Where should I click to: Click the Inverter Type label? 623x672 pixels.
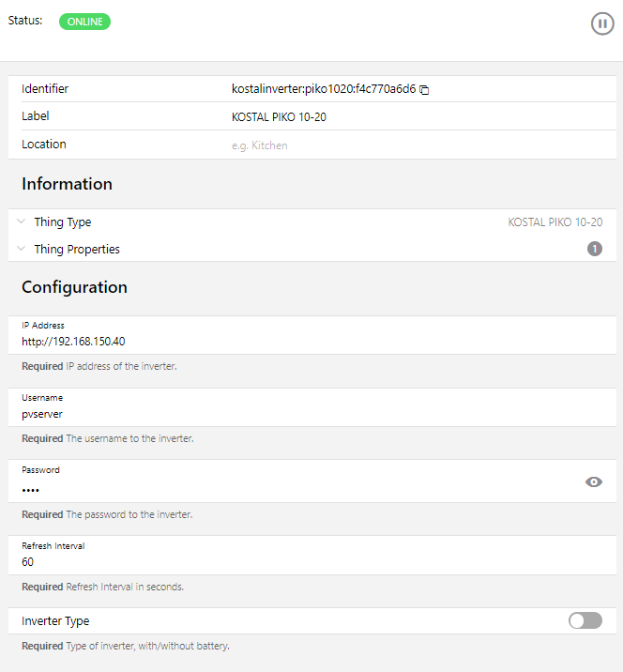pos(55,620)
